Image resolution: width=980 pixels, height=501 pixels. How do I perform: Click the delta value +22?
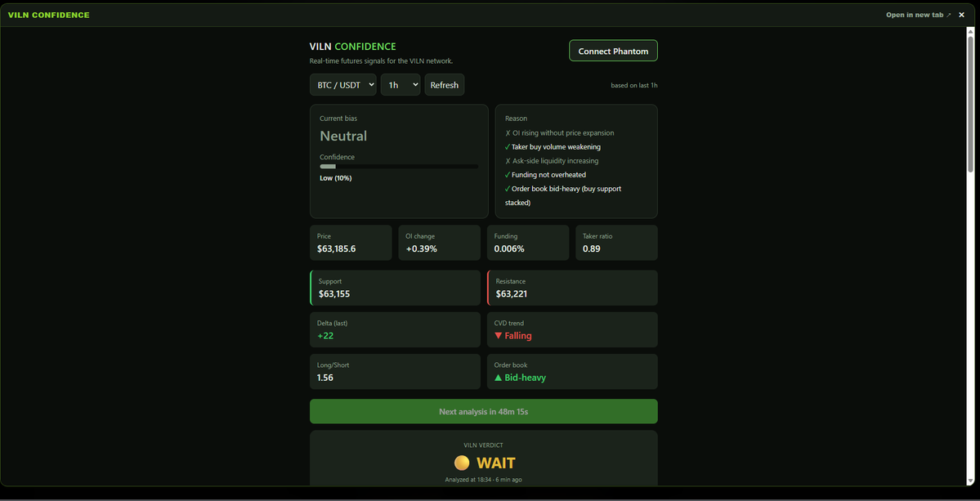[x=325, y=335]
